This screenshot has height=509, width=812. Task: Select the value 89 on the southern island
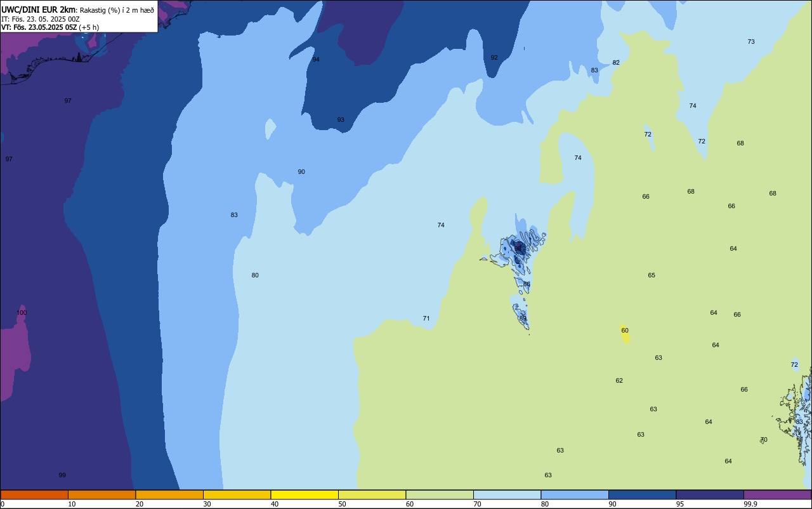[x=523, y=319]
